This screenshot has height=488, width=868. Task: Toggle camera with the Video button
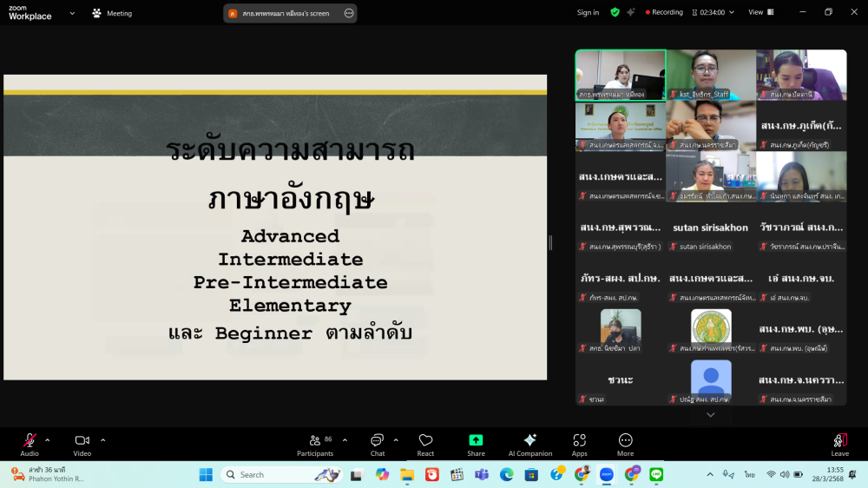pos(82,445)
